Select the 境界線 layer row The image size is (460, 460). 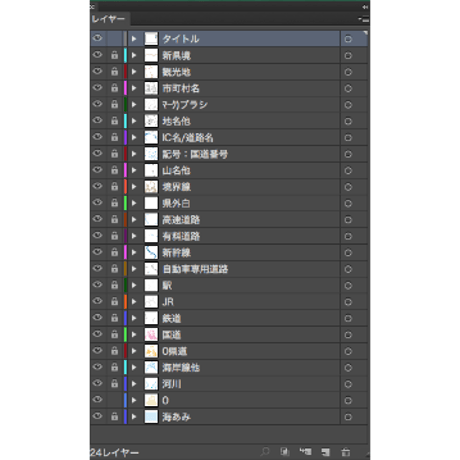point(229,187)
